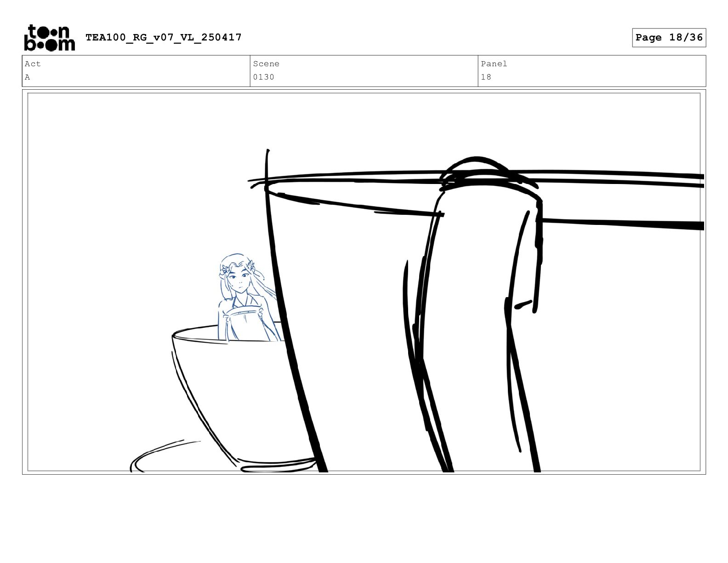The height and width of the screenshot is (563, 728).
Task: Click the Scene header label
Action: [266, 64]
